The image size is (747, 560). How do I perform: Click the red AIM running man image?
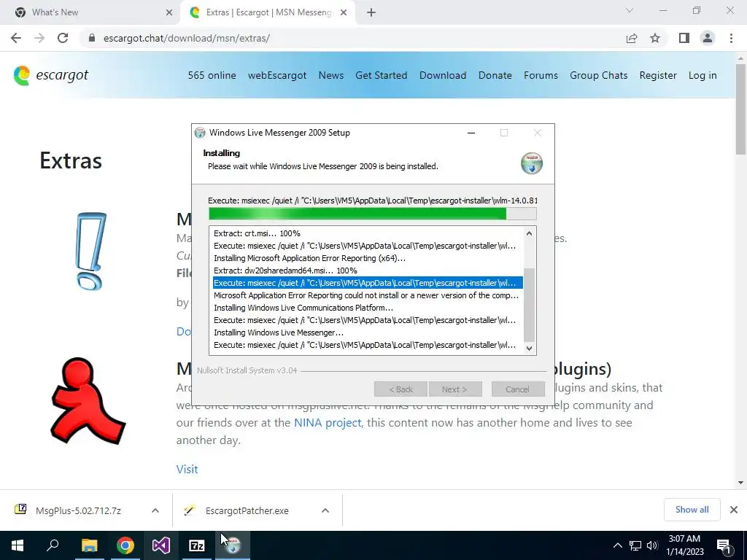point(88,401)
